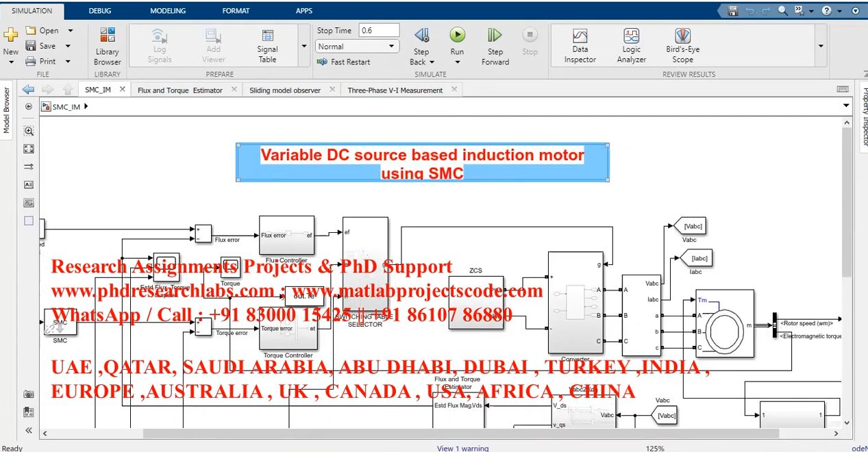Toggle the Model Browser side panel
Screen dimensions: 868x452
click(7, 110)
